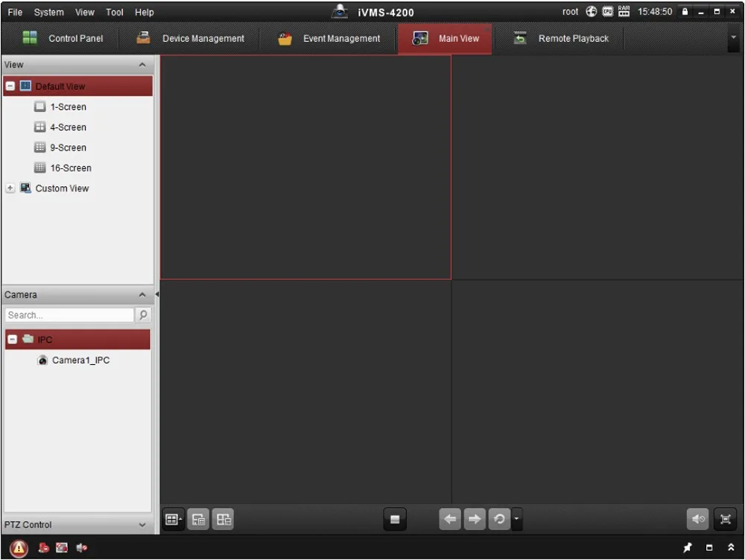Expand the Custom View node
Viewport: 745px width, 560px height.
coord(10,188)
